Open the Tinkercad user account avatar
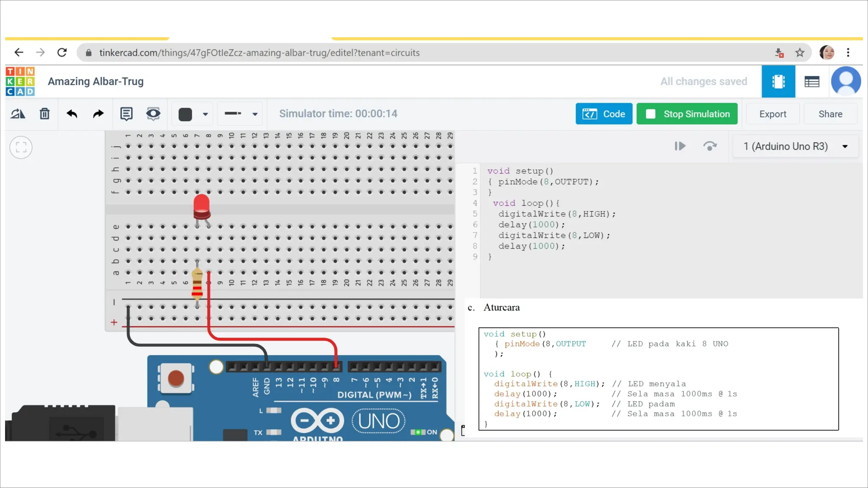This screenshot has height=488, width=868. click(846, 81)
